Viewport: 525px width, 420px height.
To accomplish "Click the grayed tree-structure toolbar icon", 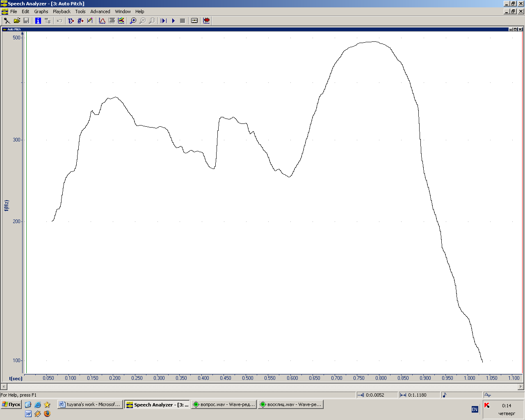I will tap(48, 21).
